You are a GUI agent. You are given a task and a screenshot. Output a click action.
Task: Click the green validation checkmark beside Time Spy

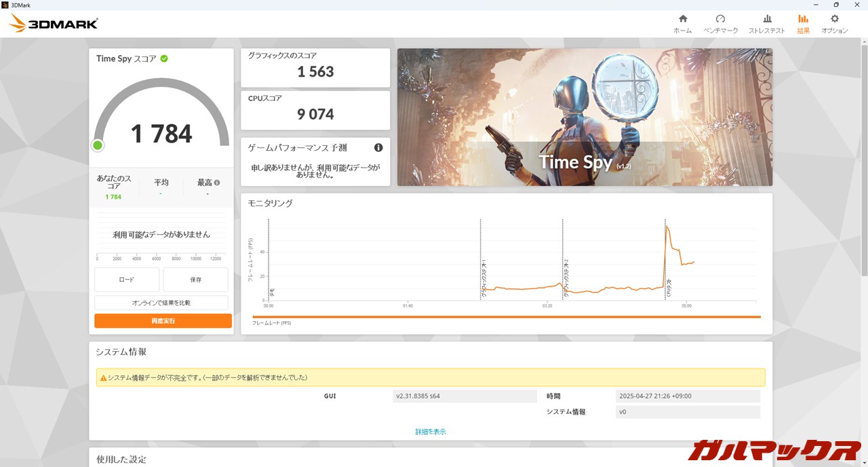[164, 58]
